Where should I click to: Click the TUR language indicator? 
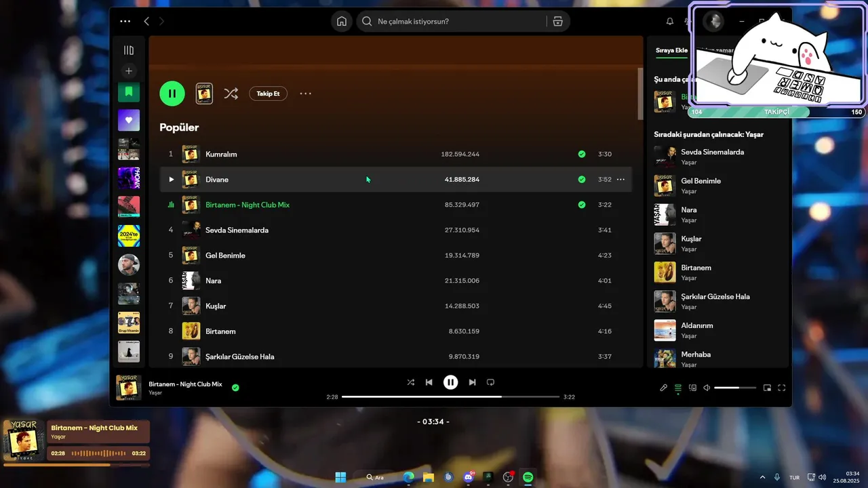point(794,477)
